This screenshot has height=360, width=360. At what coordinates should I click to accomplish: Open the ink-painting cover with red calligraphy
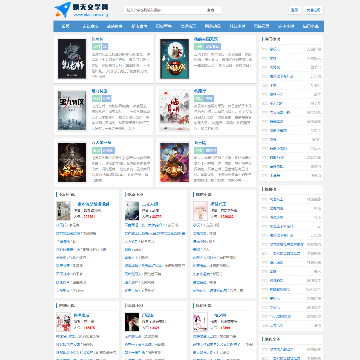point(174,111)
